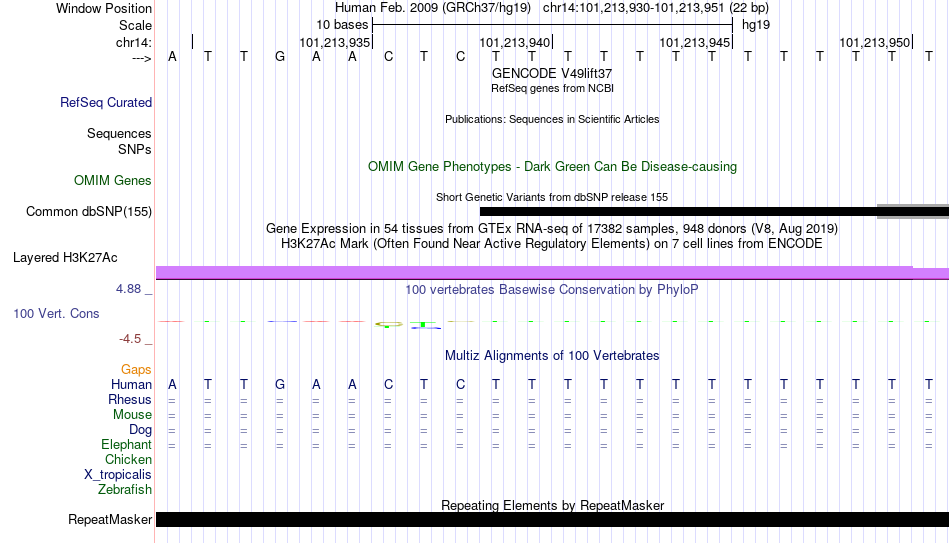Viewport: 950px width, 543px height.
Task: Click the purple H3K27Ac signal bar
Action: [x=553, y=273]
